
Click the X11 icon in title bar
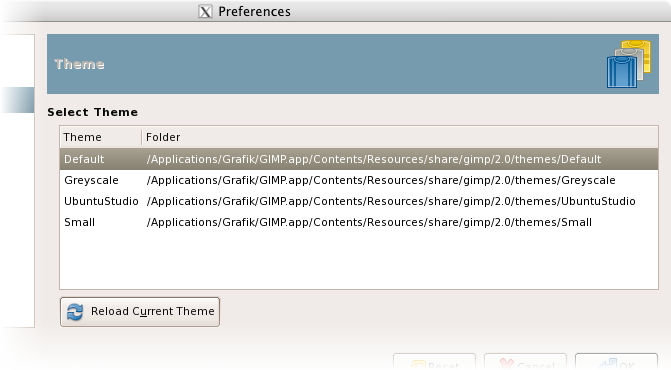pyautogui.click(x=205, y=12)
